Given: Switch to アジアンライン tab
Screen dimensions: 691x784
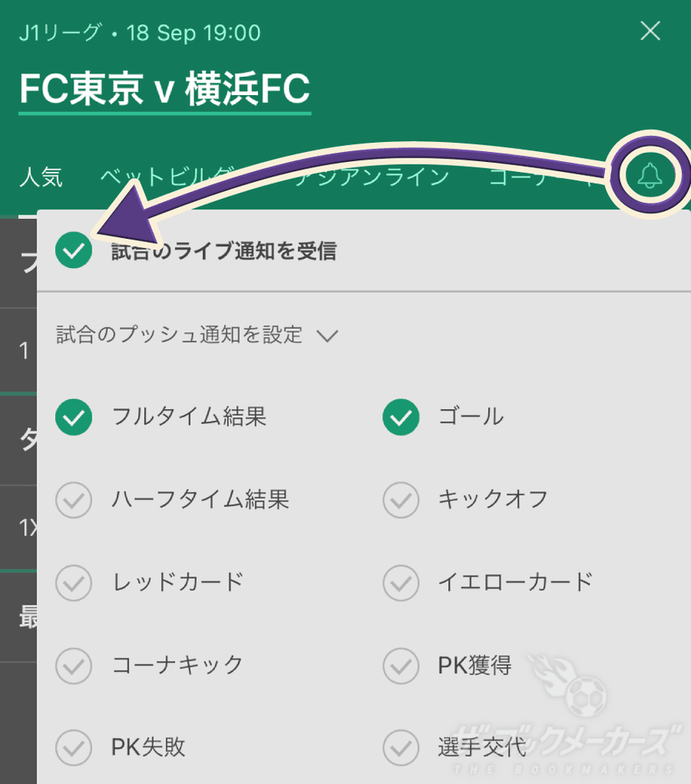Looking at the screenshot, I should pyautogui.click(x=372, y=177).
